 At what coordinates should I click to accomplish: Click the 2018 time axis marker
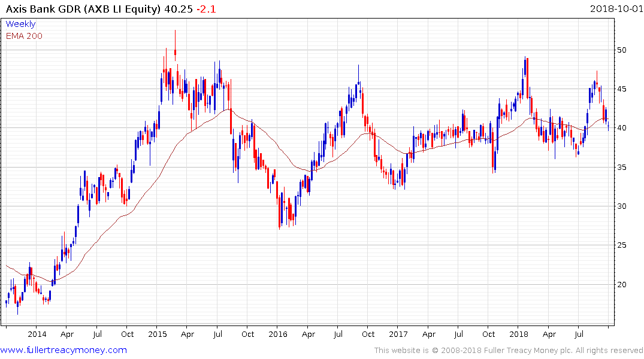519,334
